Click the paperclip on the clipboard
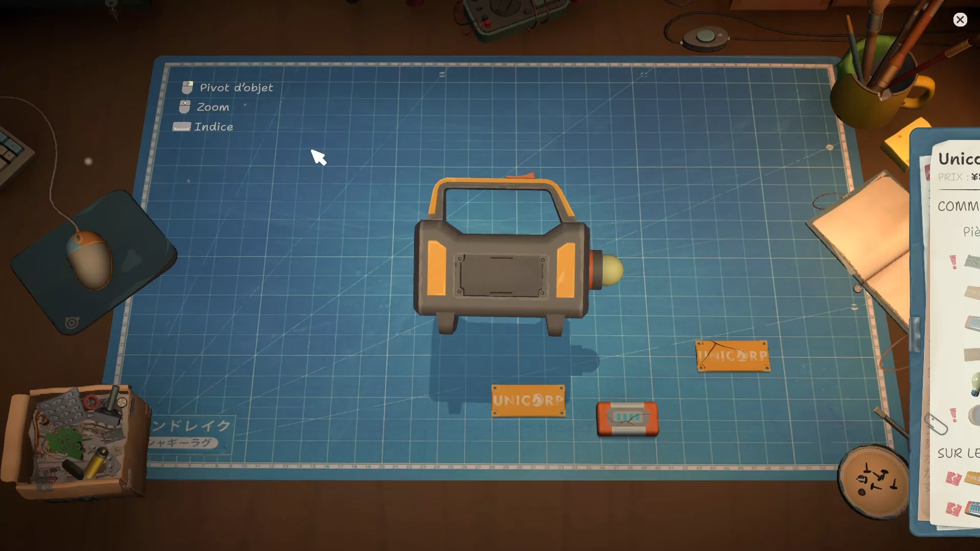The height and width of the screenshot is (551, 980). coord(936,424)
